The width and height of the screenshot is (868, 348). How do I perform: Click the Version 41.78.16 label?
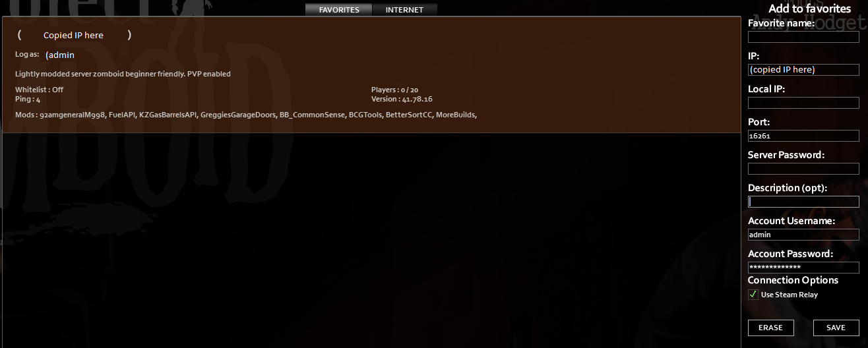tap(402, 99)
